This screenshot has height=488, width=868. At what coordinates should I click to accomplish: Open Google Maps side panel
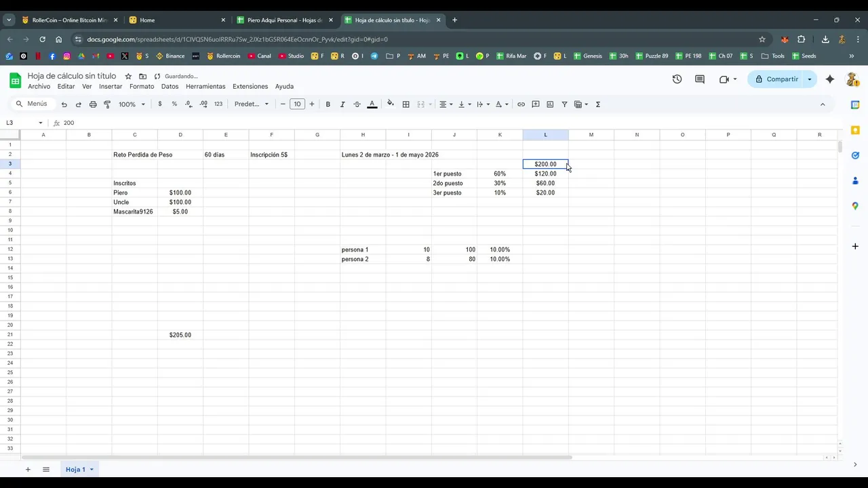coord(855,206)
